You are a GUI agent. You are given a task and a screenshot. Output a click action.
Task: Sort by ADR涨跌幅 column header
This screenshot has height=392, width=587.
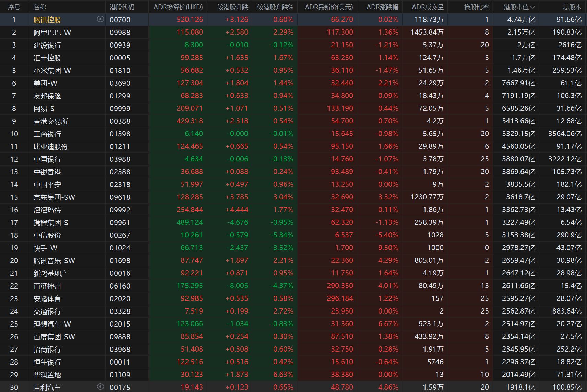coord(382,7)
